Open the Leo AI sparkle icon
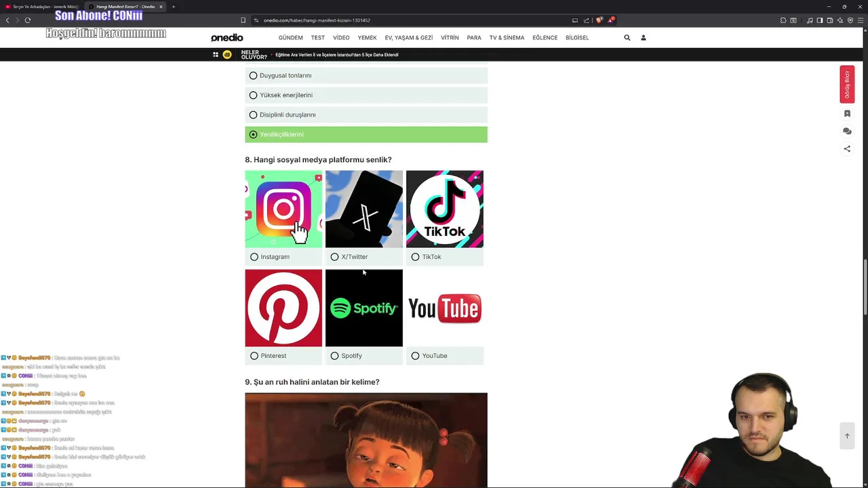The image size is (868, 488). coord(840,20)
